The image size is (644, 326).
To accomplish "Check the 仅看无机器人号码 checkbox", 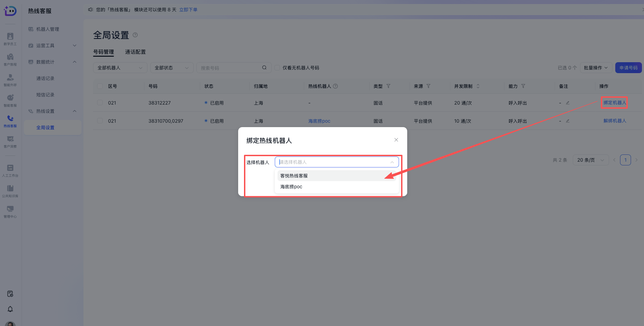I will [278, 68].
